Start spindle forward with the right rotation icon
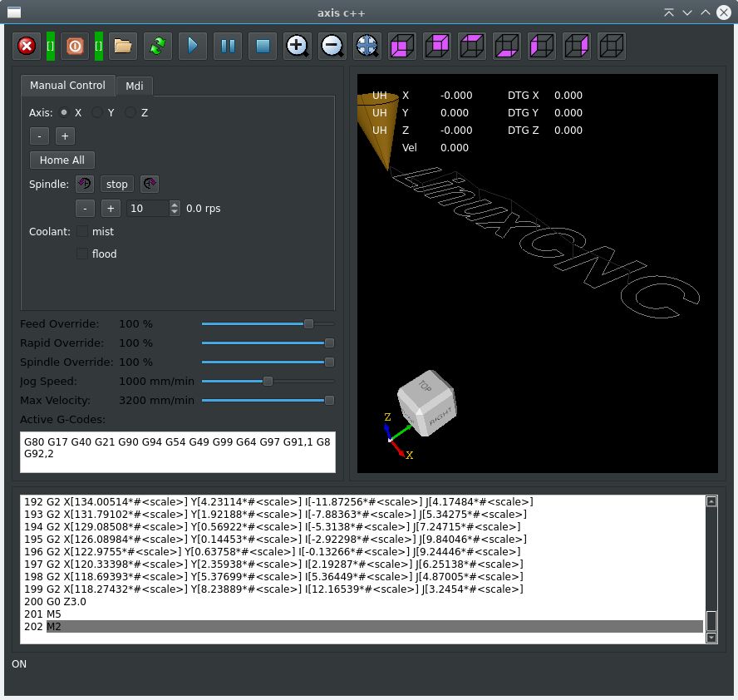The height and width of the screenshot is (700, 738). pos(150,184)
